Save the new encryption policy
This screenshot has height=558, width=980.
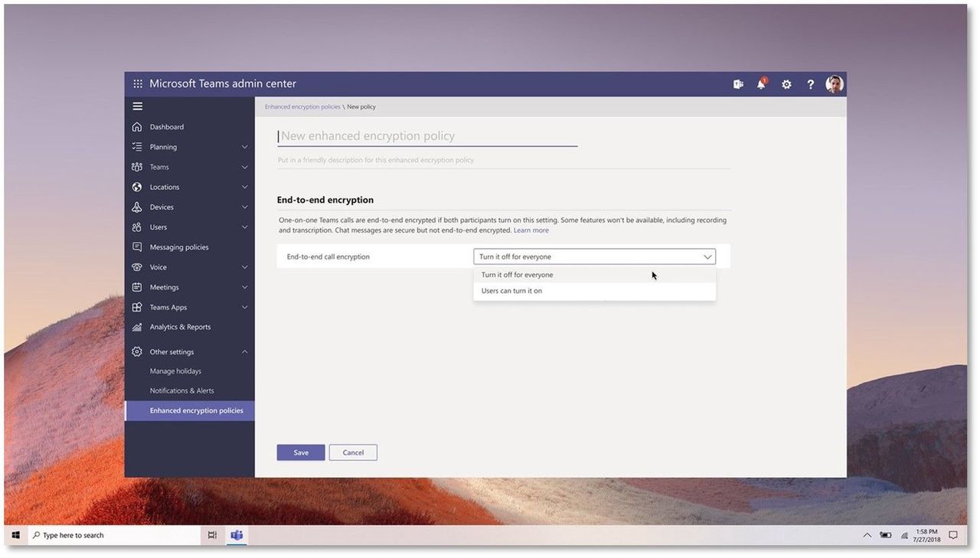(x=301, y=452)
